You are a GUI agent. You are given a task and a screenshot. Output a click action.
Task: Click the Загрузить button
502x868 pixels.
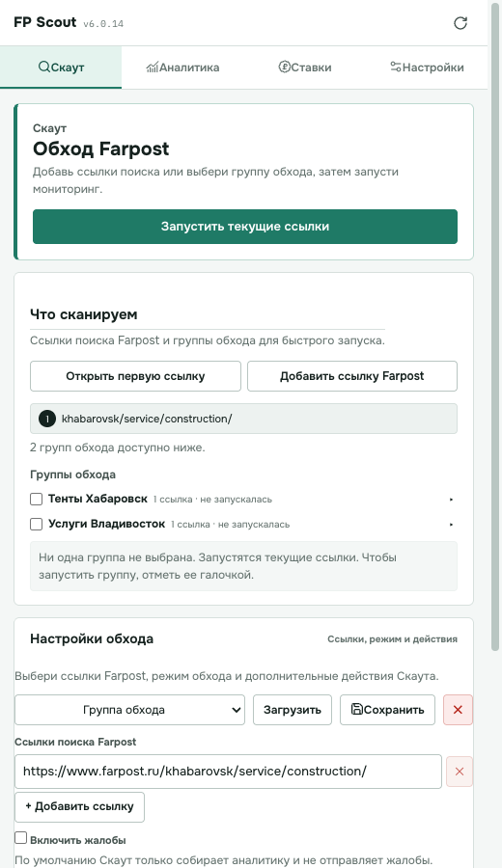click(292, 710)
